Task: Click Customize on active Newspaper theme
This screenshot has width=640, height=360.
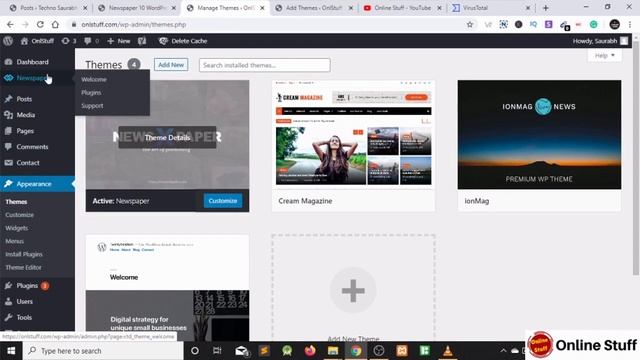Action: [x=223, y=201]
